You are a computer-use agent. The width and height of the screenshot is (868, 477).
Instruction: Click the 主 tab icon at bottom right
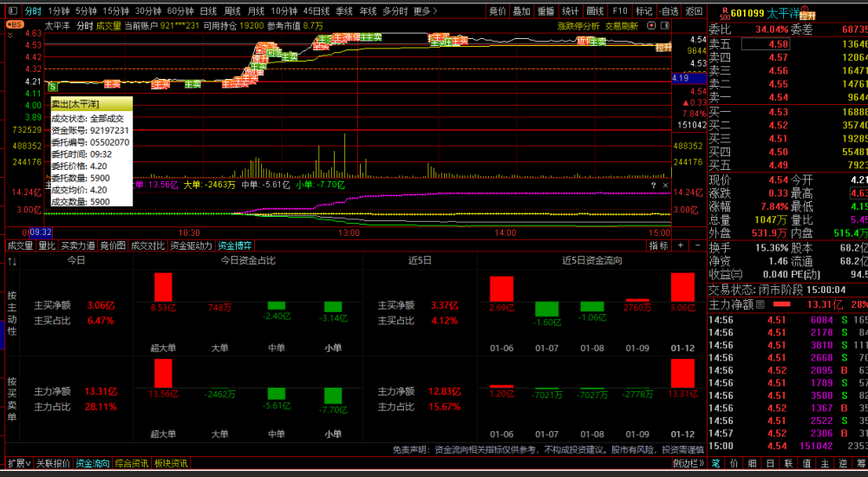coord(825,463)
